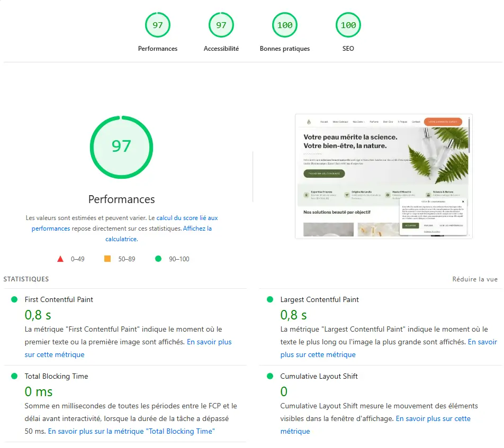Open the First Contentful Paint learn-more link
This screenshot has width=504, height=448.
click(x=209, y=342)
